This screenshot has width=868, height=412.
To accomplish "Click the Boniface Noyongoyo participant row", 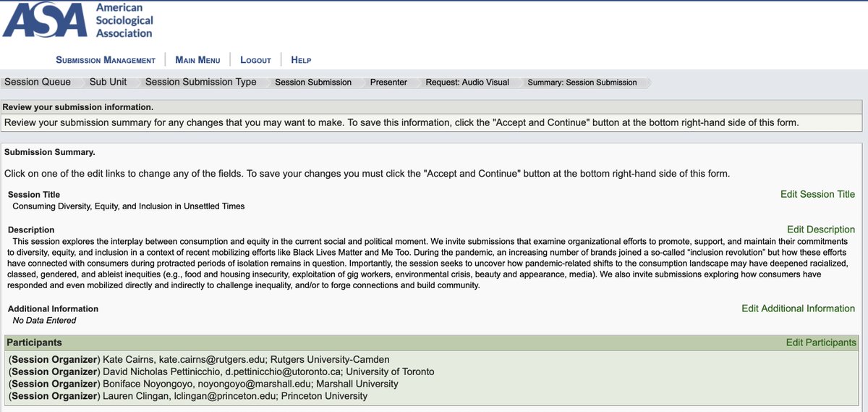I will point(203,384).
